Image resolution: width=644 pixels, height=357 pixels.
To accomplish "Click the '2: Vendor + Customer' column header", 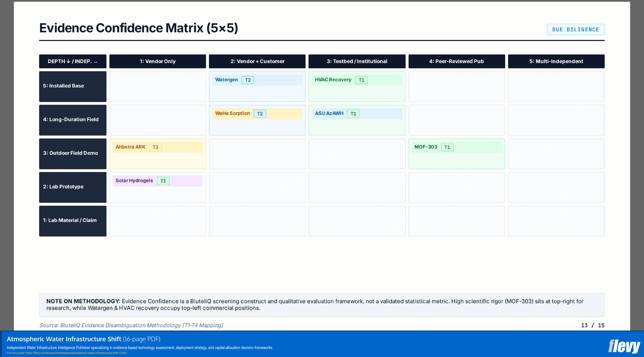I will (257, 61).
